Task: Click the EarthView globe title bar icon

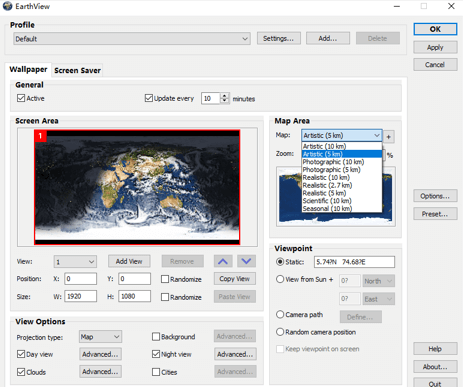Action: click(8, 6)
